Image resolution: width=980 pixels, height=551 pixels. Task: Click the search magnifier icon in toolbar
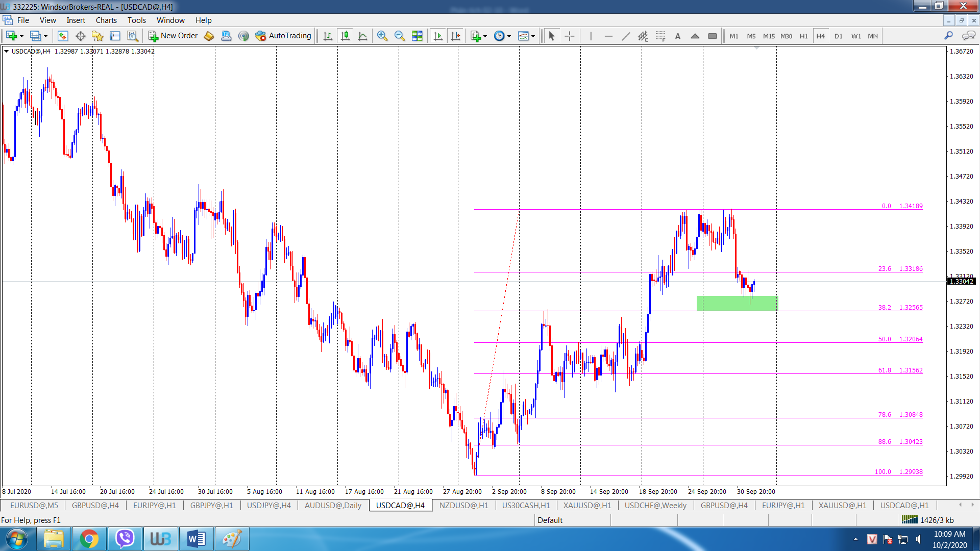point(948,36)
